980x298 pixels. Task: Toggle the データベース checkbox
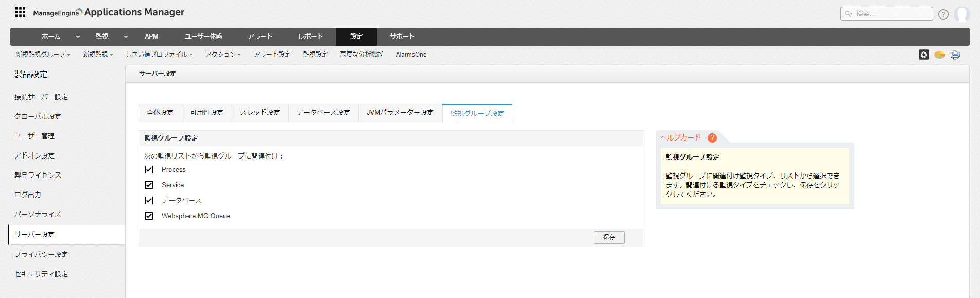point(149,201)
